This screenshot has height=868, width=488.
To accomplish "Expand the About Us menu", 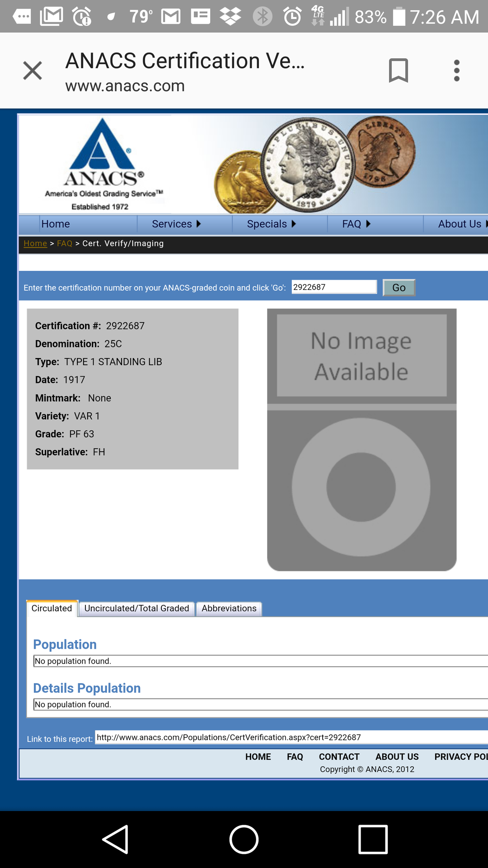I will (462, 224).
